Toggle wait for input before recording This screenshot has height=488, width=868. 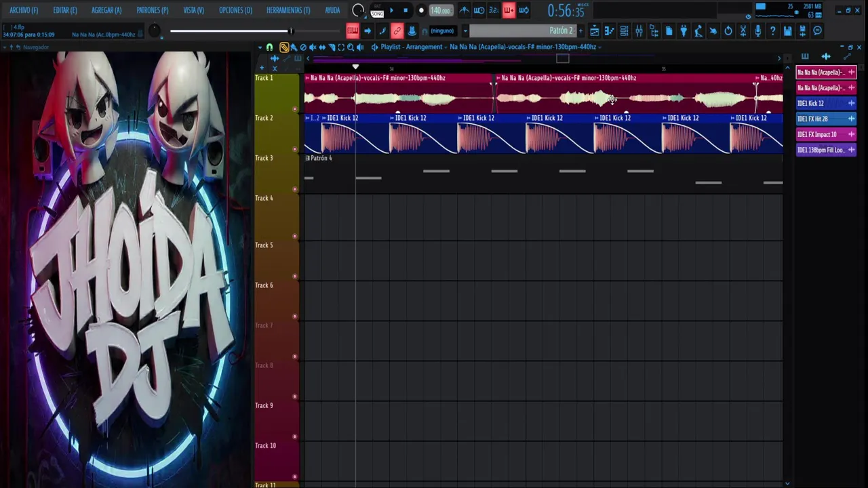click(x=479, y=10)
